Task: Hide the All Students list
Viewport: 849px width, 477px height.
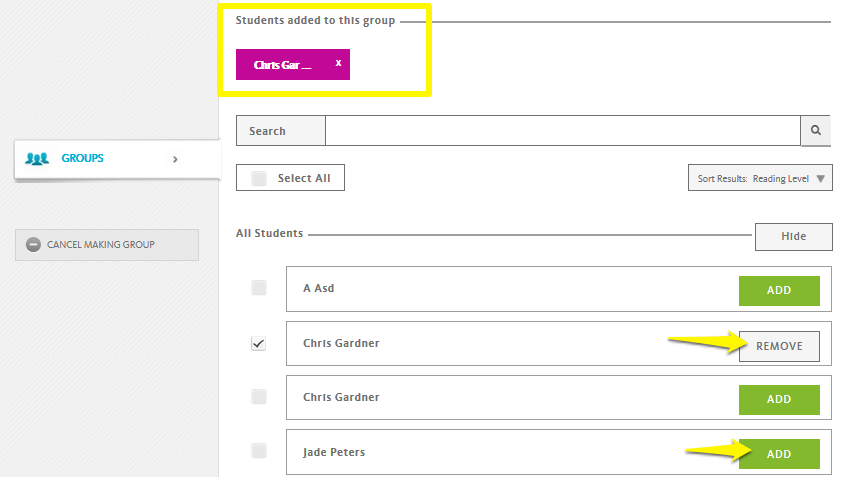Action: tap(794, 237)
